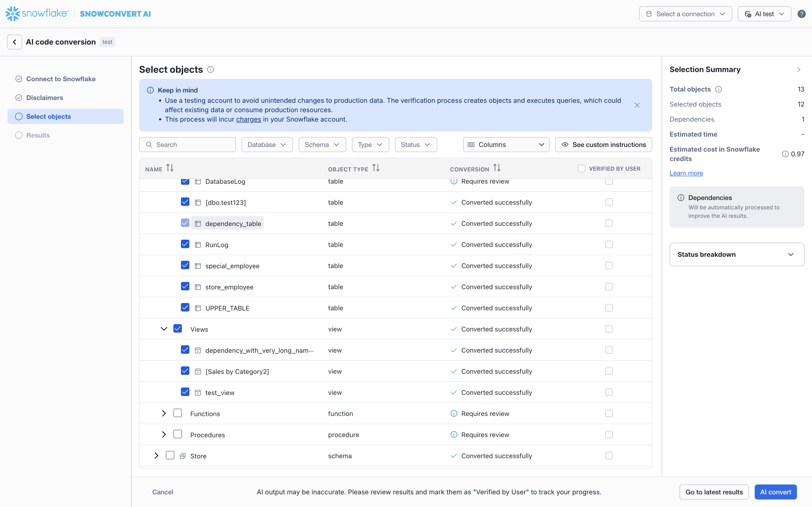Sort by the Conversion column arrows
This screenshot has width=812, height=507.
(497, 168)
